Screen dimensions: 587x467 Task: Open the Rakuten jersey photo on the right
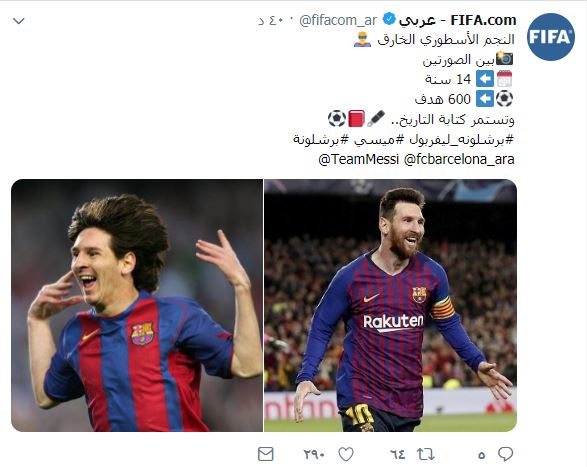click(390, 305)
